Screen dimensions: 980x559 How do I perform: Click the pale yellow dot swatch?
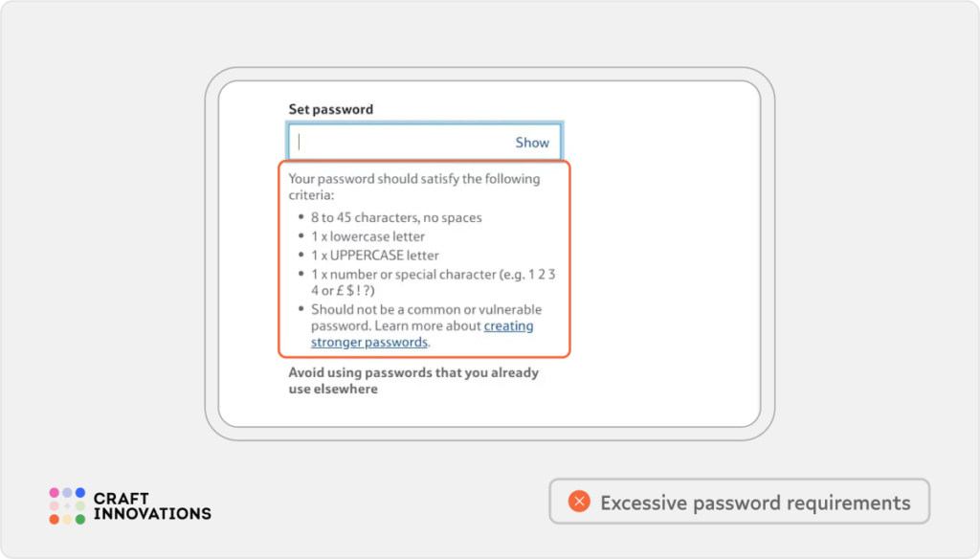pos(67,520)
